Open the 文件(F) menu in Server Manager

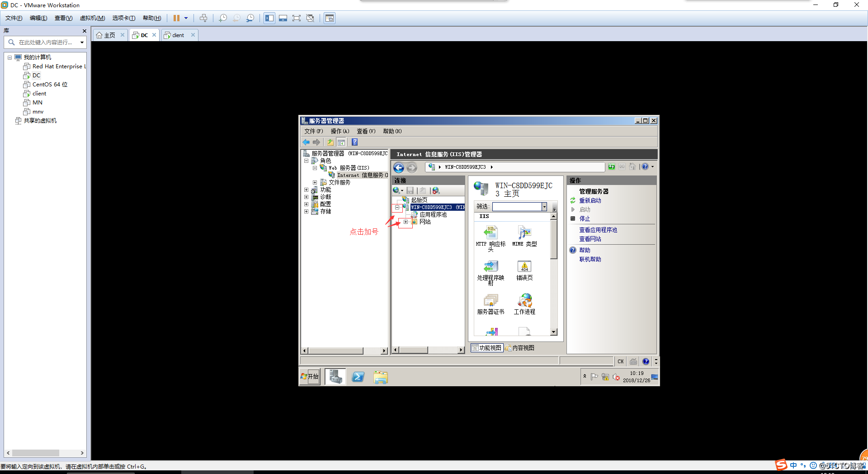point(313,131)
